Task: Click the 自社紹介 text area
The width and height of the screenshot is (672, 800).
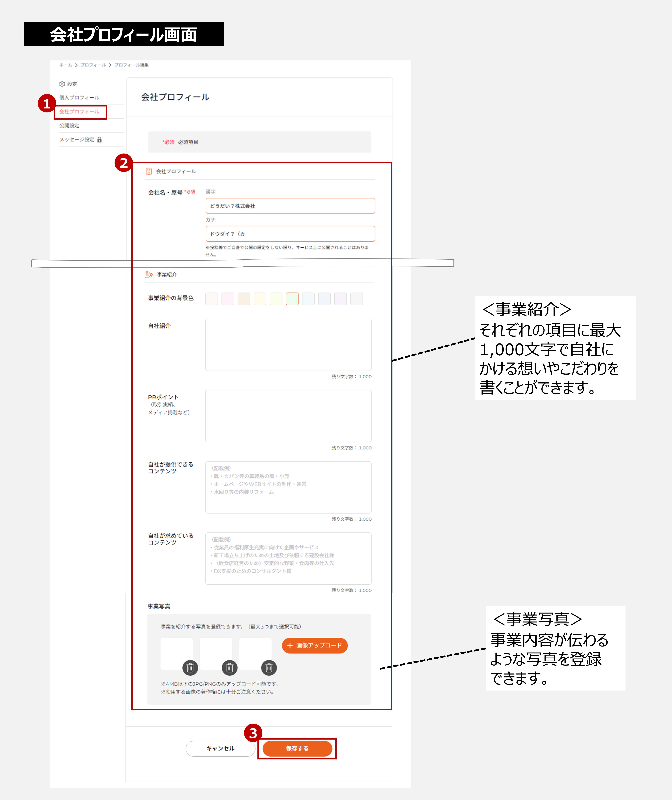Action: point(288,345)
